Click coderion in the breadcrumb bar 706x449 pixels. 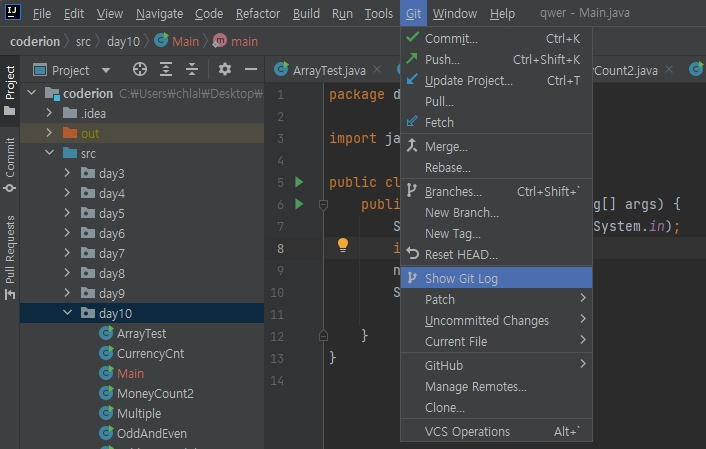35,41
